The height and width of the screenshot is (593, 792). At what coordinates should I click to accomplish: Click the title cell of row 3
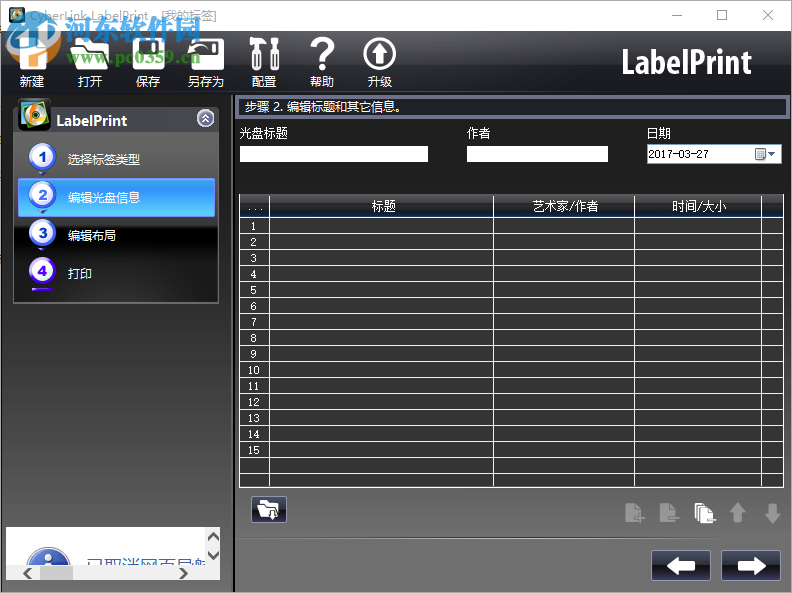coord(382,258)
